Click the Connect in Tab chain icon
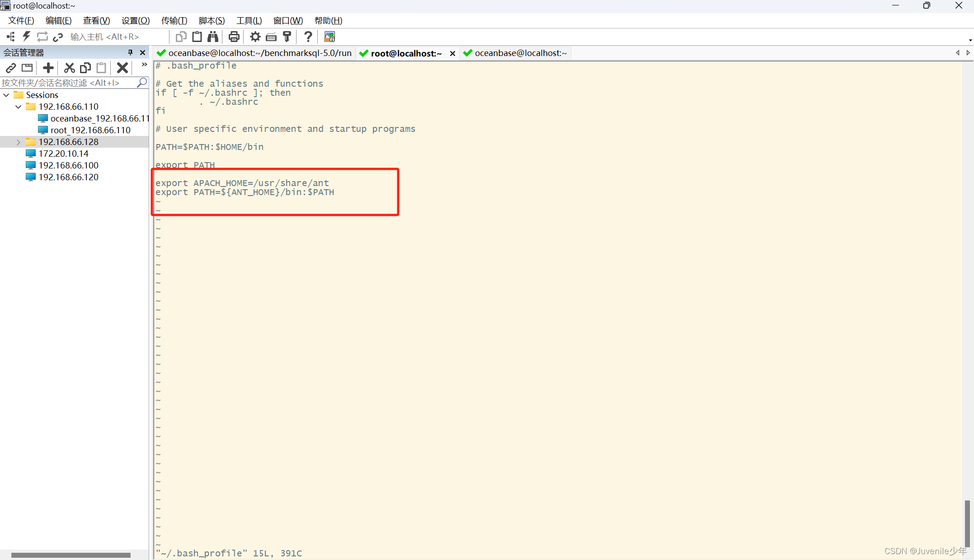 pyautogui.click(x=58, y=37)
